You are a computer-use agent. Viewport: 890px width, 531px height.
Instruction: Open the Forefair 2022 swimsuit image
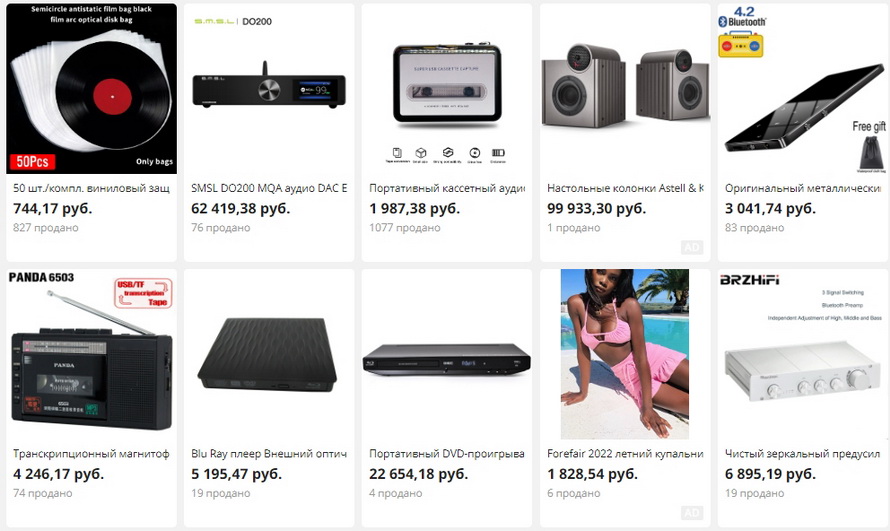point(625,354)
